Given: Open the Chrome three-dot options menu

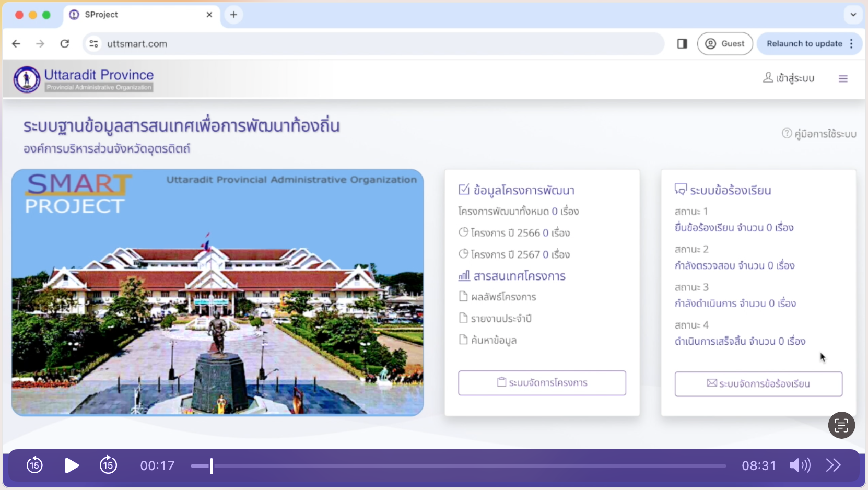Looking at the screenshot, I should (x=852, y=44).
